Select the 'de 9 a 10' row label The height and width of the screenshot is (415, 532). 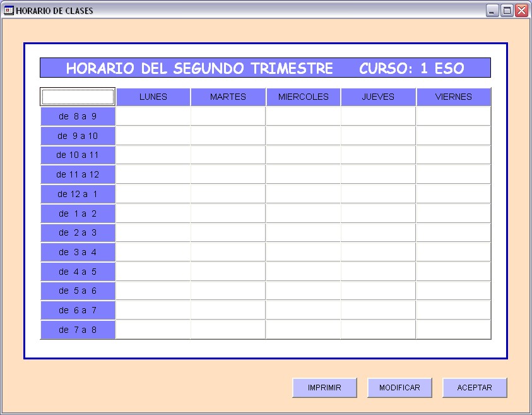click(78, 136)
